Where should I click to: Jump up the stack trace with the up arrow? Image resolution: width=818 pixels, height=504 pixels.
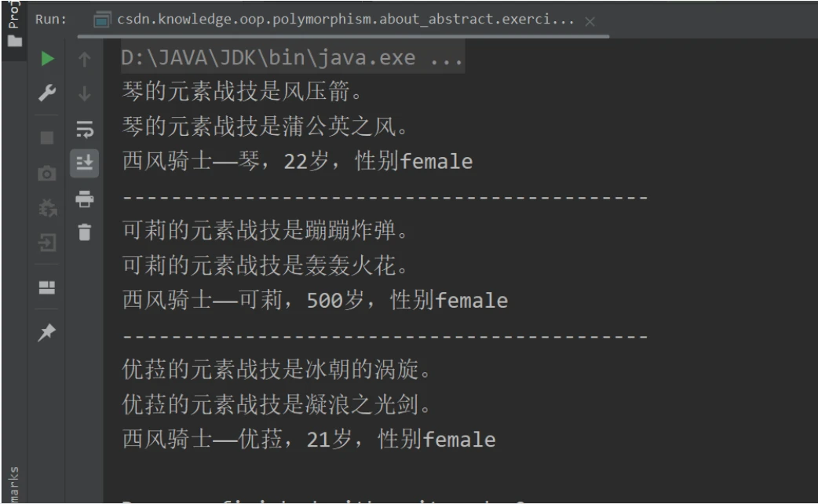[x=82, y=59]
